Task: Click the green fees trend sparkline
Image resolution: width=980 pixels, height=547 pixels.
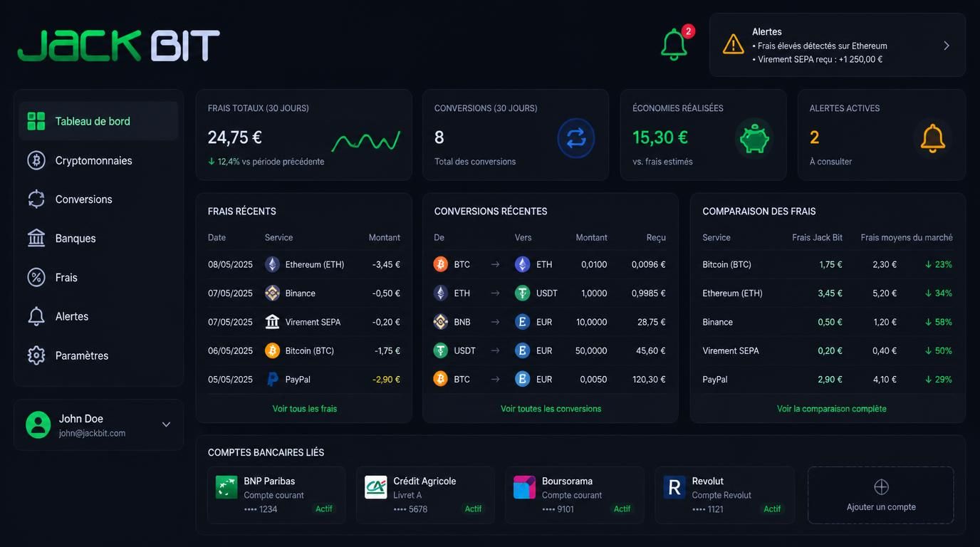Action: [366, 141]
